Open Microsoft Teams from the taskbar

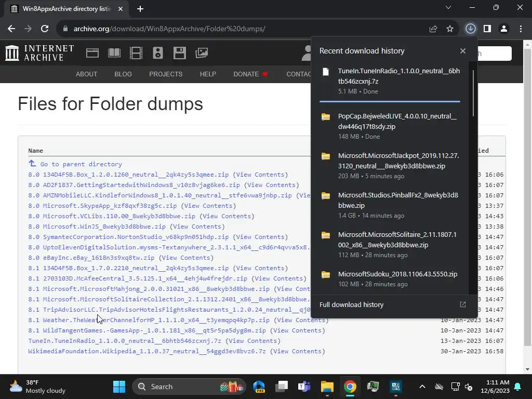pos(304,387)
